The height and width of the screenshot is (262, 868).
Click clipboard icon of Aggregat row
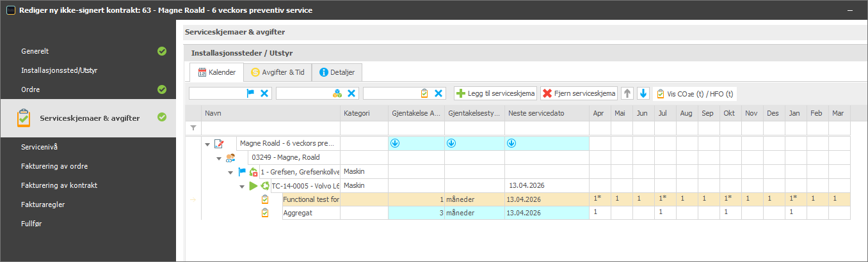265,212
